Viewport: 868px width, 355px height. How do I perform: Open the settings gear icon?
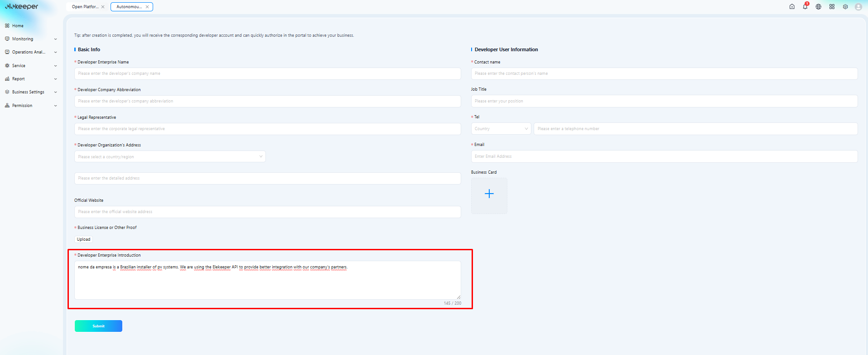(x=845, y=7)
